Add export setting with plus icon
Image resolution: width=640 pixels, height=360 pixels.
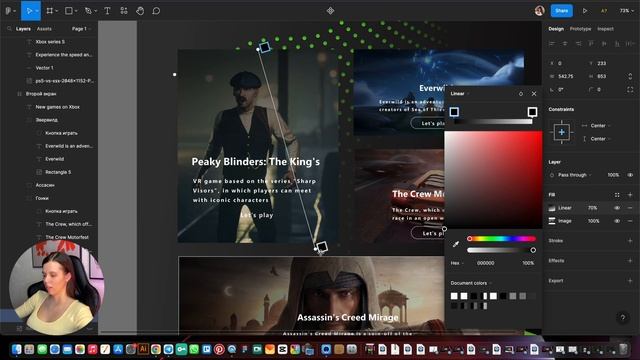click(x=630, y=280)
